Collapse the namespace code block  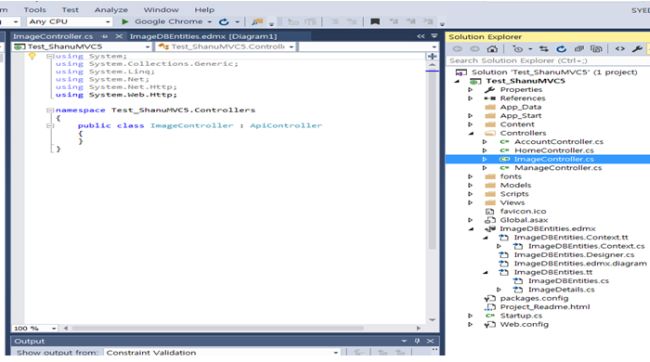tap(50, 110)
